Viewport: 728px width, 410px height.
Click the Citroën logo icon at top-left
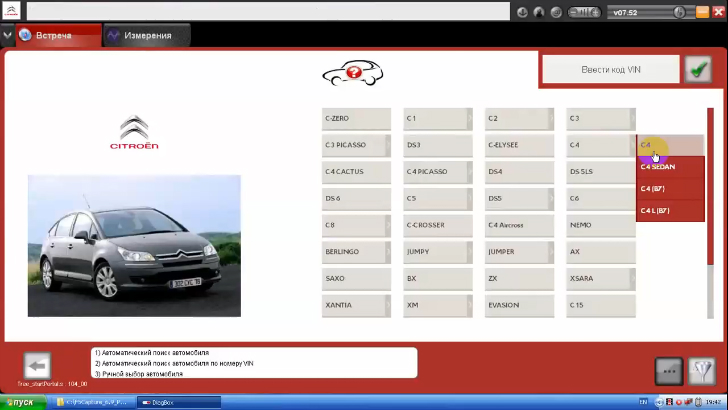(11, 11)
